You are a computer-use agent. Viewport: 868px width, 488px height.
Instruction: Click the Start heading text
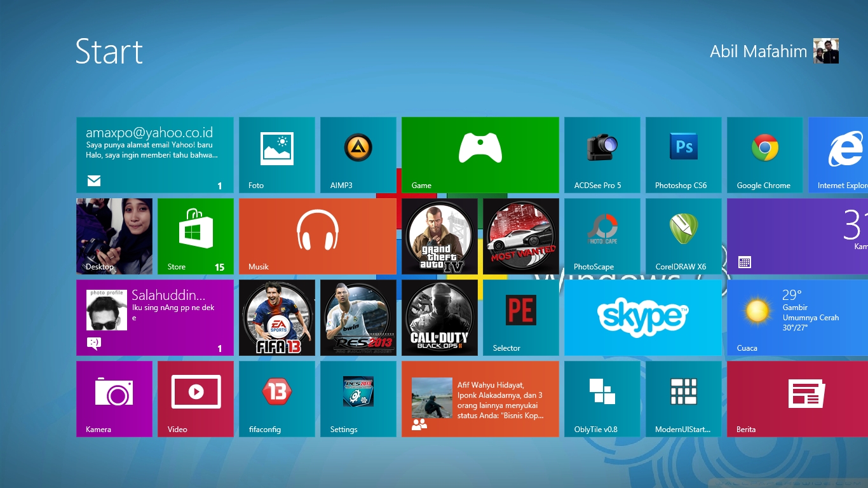tap(109, 51)
